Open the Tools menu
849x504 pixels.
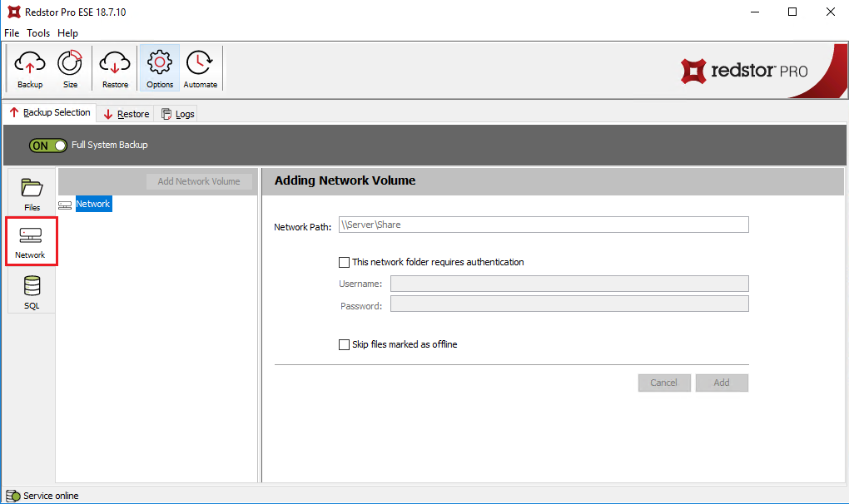[38, 33]
